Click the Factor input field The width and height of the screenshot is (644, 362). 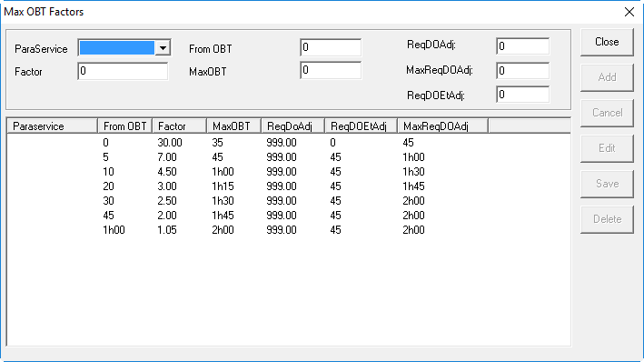(123, 71)
